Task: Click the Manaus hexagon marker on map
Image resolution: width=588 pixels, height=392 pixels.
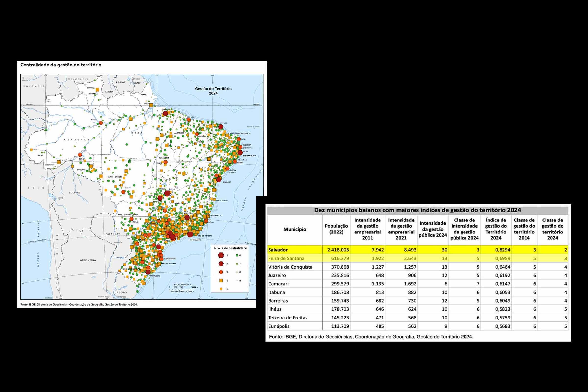Action: 101,123
